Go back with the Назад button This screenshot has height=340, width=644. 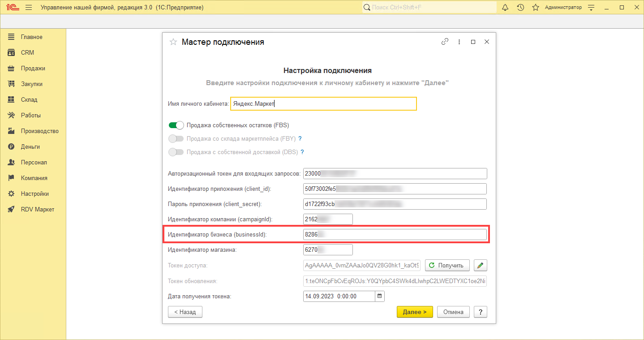tap(185, 312)
